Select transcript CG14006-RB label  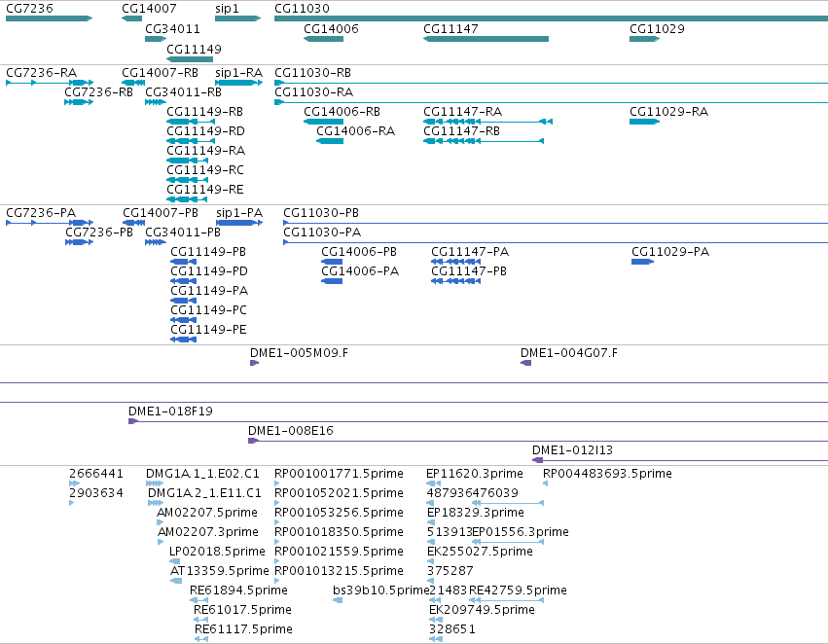[x=342, y=111]
